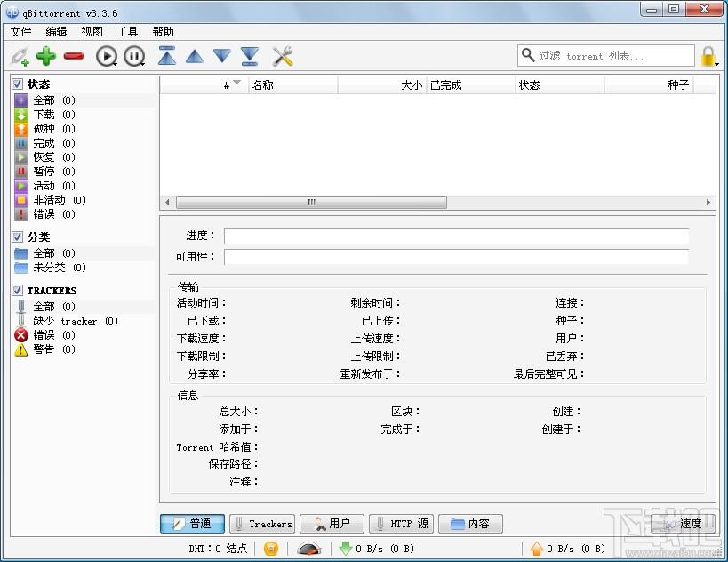Toggle the TRACKERS section checkbox
728x562 pixels.
[17, 290]
